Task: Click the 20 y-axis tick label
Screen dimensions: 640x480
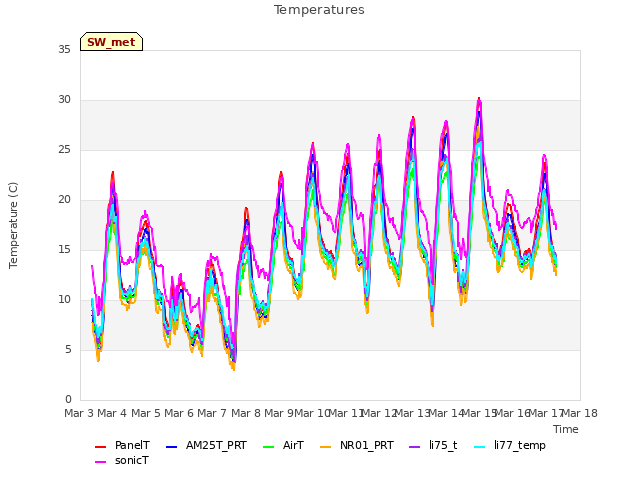Action: click(x=64, y=200)
